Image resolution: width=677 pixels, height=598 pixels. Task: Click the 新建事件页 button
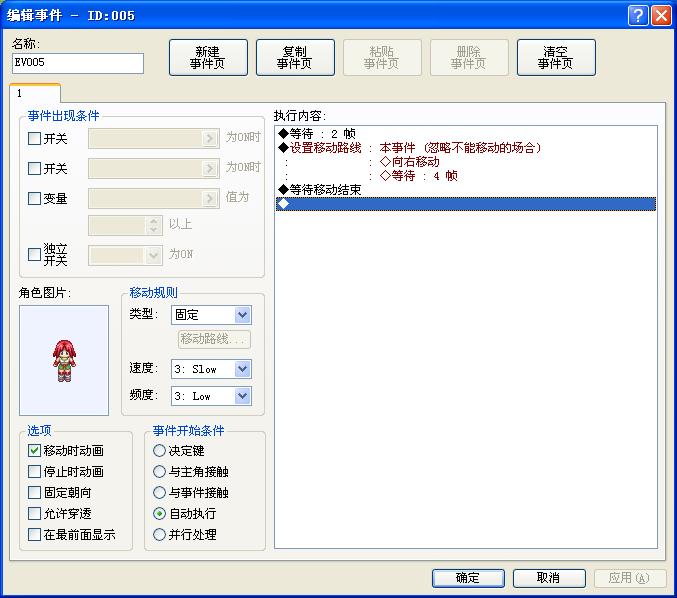208,57
